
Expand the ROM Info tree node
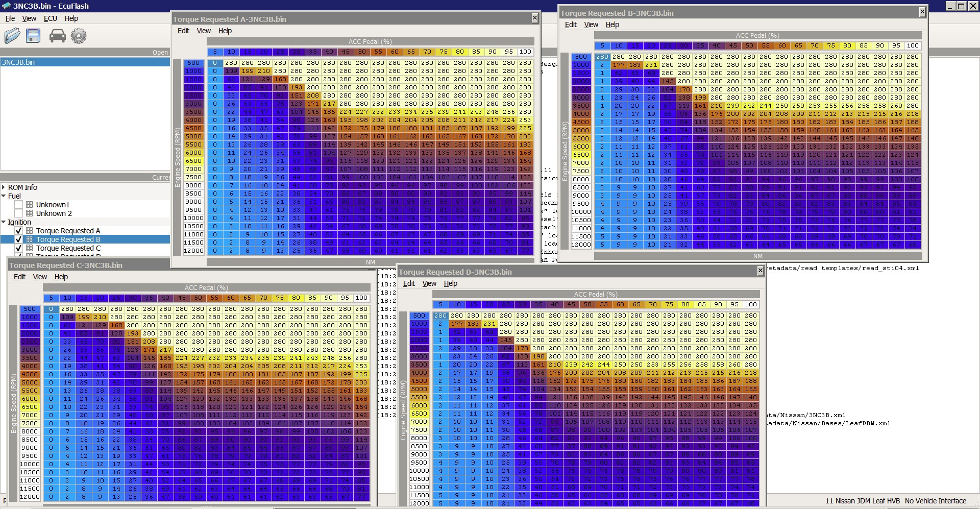click(x=4, y=187)
